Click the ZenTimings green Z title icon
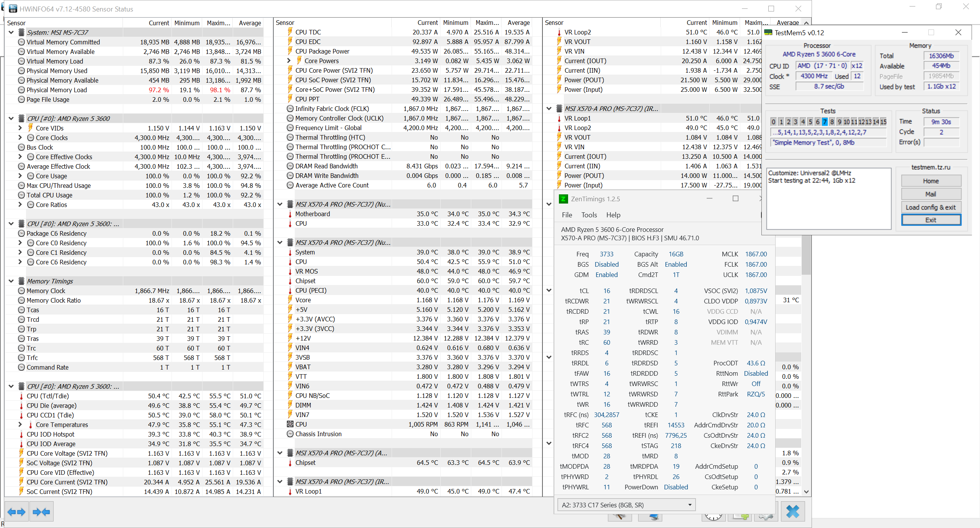Viewport: 980px width, 528px height. (x=563, y=199)
